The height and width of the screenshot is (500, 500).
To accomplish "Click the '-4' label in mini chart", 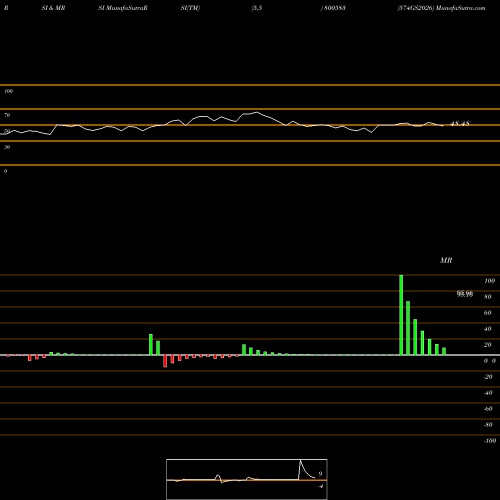I will tap(321, 486).
